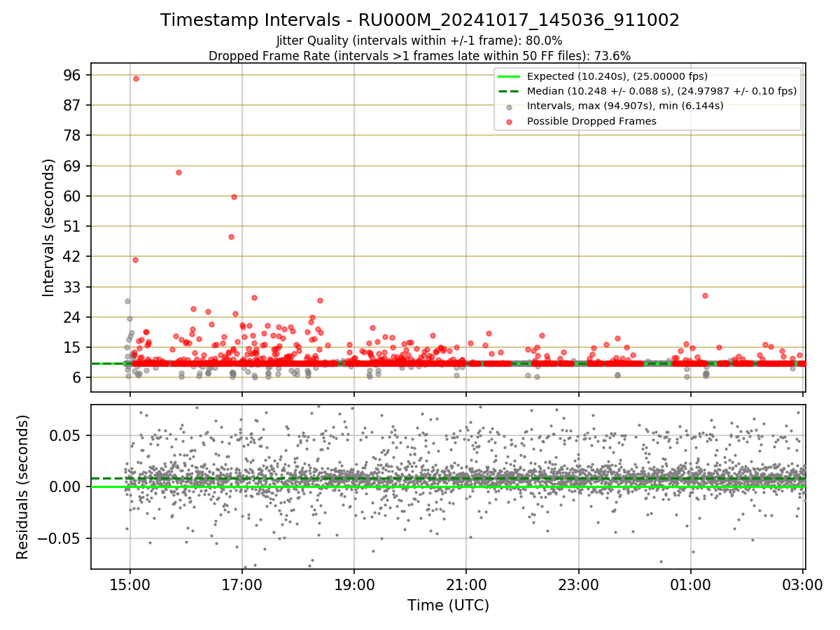Image resolution: width=840 pixels, height=630 pixels.
Task: Click the '87' y-axis tick label
Action: point(73,105)
